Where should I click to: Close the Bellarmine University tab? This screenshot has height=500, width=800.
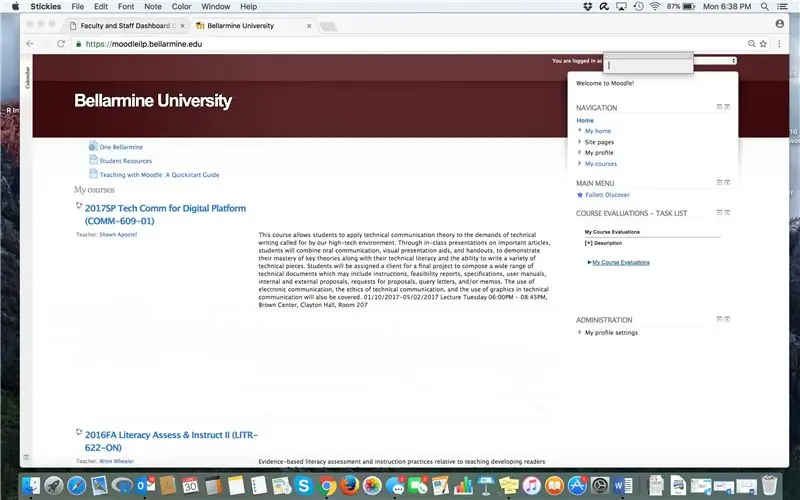pyautogui.click(x=309, y=26)
